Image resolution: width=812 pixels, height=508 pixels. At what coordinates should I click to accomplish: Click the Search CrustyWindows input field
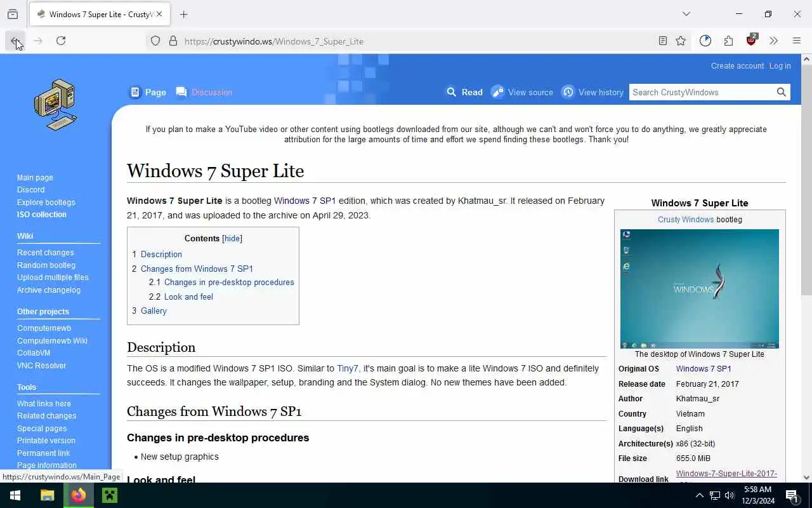pyautogui.click(x=702, y=92)
